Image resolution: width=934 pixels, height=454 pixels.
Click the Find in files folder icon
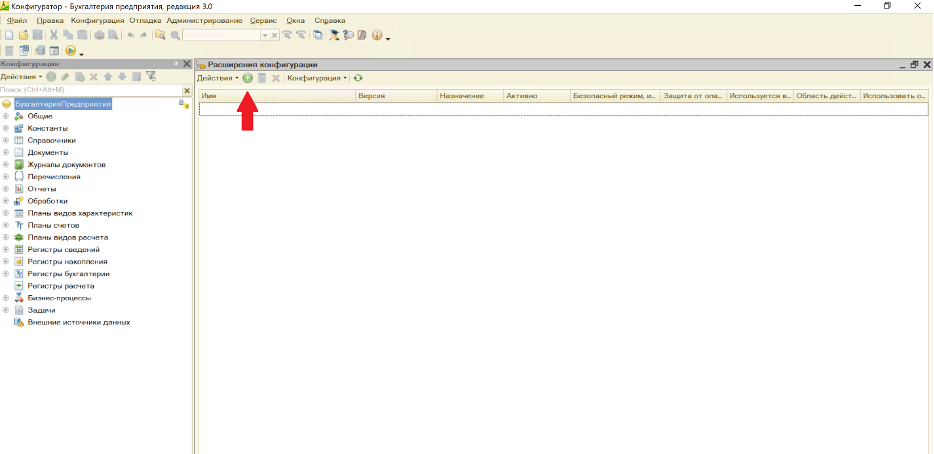click(x=160, y=35)
